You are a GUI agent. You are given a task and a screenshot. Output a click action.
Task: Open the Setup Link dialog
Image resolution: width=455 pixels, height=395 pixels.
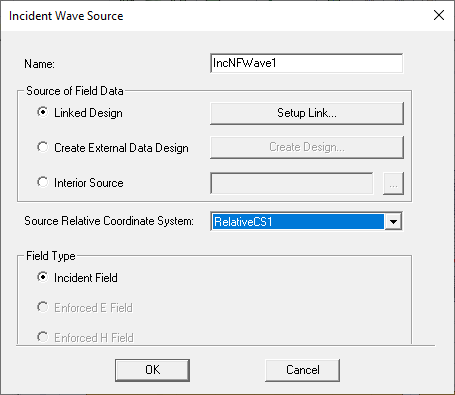click(x=307, y=113)
